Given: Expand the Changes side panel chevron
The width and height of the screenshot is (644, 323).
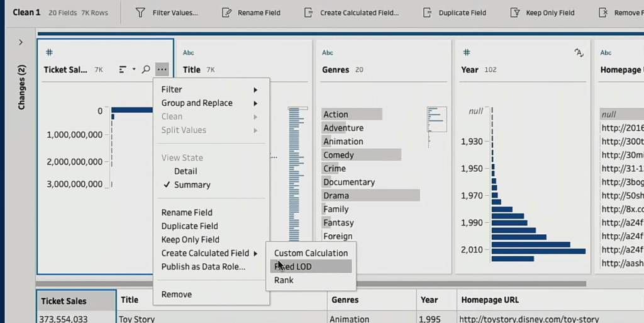Looking at the screenshot, I should [21, 42].
